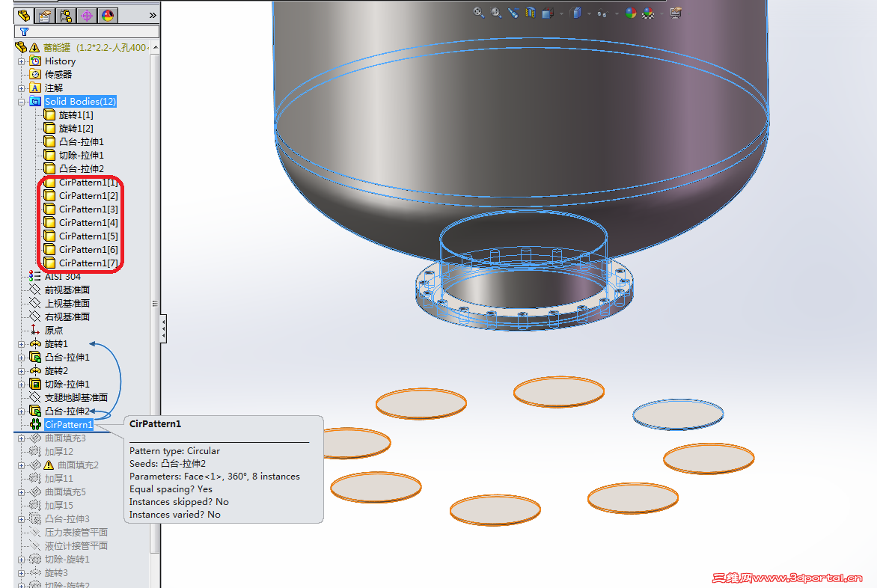This screenshot has width=877, height=588.
Task: Click the Edit Appearance color ball icon
Action: (x=631, y=12)
